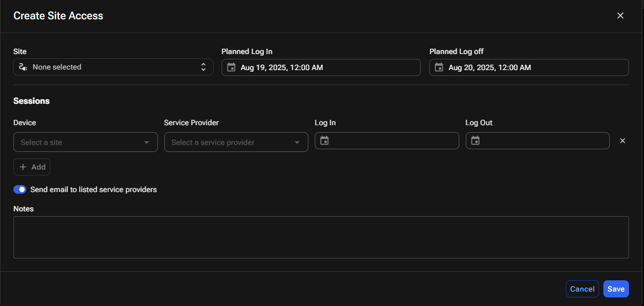Image resolution: width=644 pixels, height=306 pixels.
Task: Click the site icon beside None selected
Action: [x=22, y=67]
